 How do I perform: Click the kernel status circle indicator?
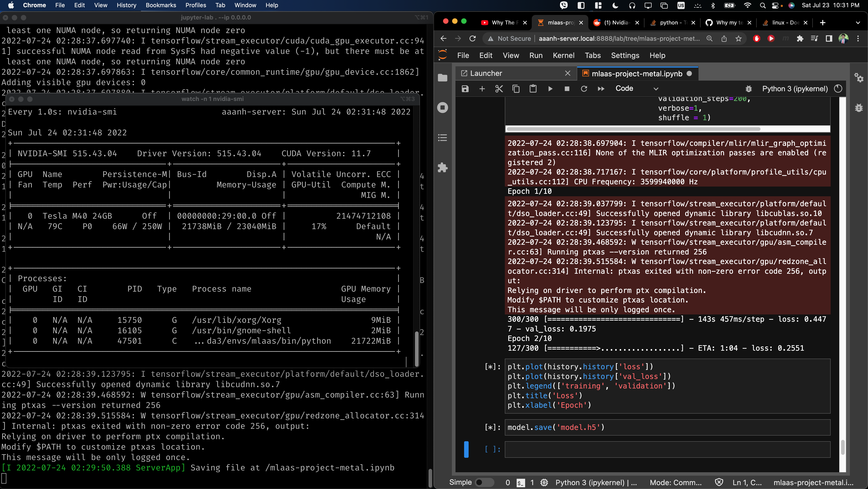838,89
